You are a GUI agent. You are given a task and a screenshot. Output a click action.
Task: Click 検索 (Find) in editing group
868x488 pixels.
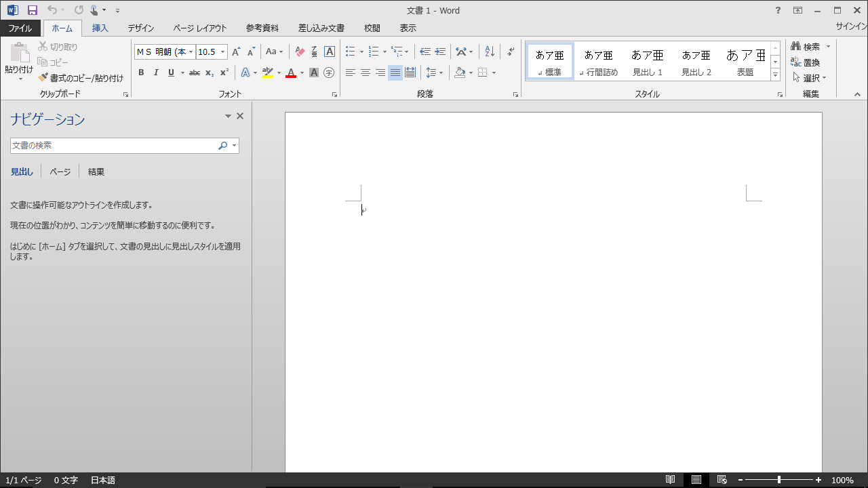806,47
